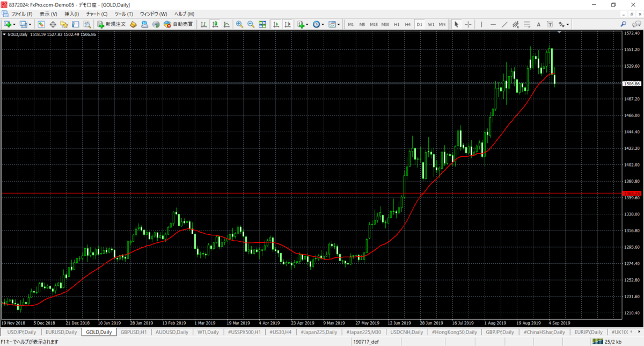Viewport: 644px width, 346px height.
Task: Set timeframe to H1
Action: pos(397,24)
